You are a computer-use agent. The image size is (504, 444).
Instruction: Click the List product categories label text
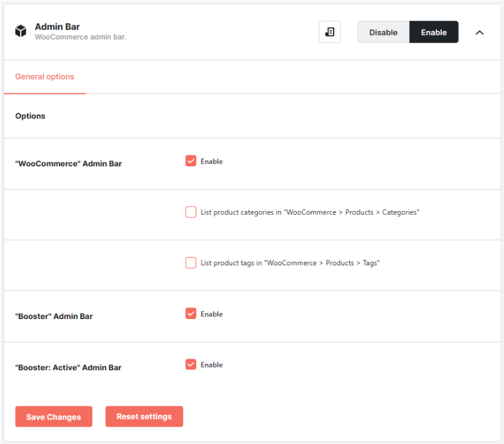tap(310, 212)
